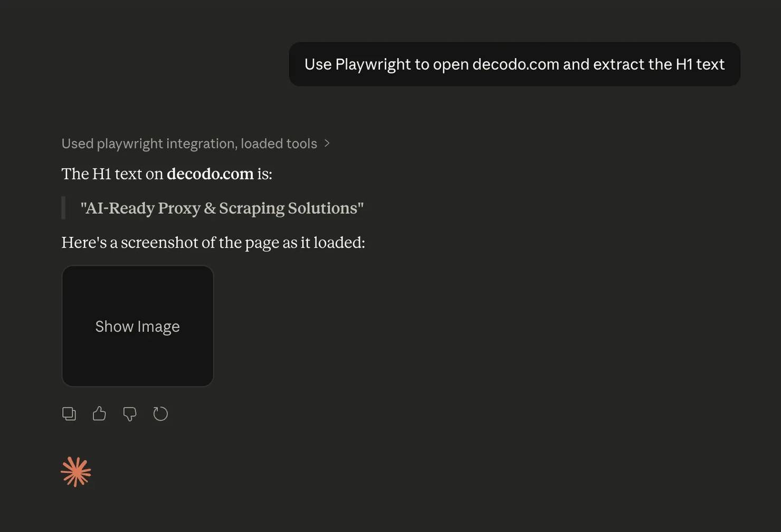Click 'The H1 text on' response text

point(112,174)
